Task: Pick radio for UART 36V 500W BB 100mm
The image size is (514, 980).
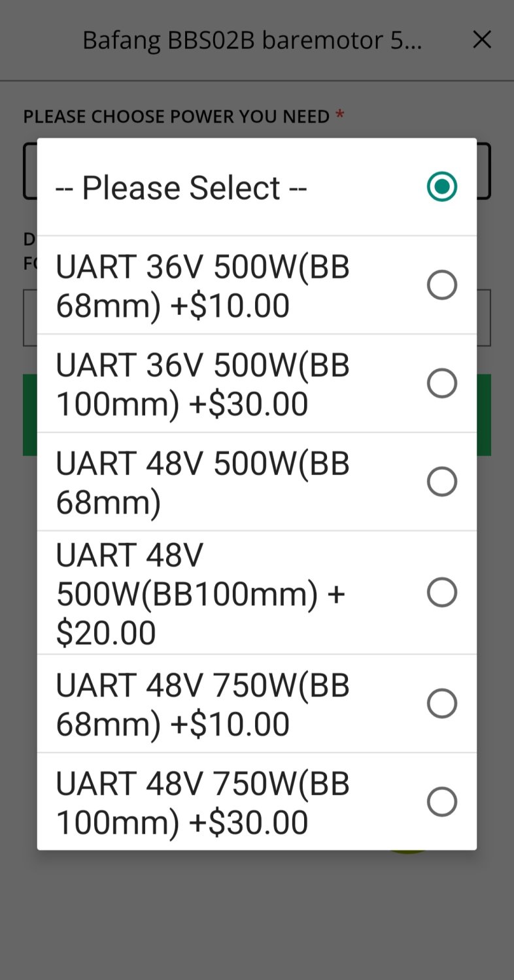Action: pos(442,384)
